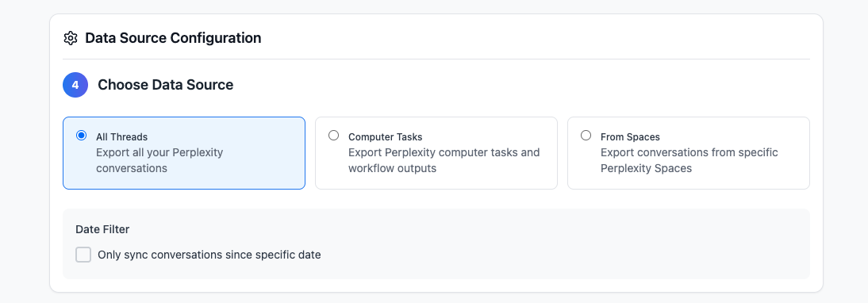
Task: Select the Computer Tasks radio button
Action: tap(334, 136)
